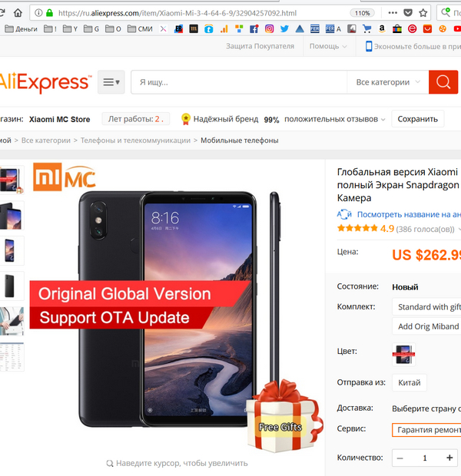Select the 'Standard with gift' bundle option
The height and width of the screenshot is (476, 461).
[x=427, y=306]
